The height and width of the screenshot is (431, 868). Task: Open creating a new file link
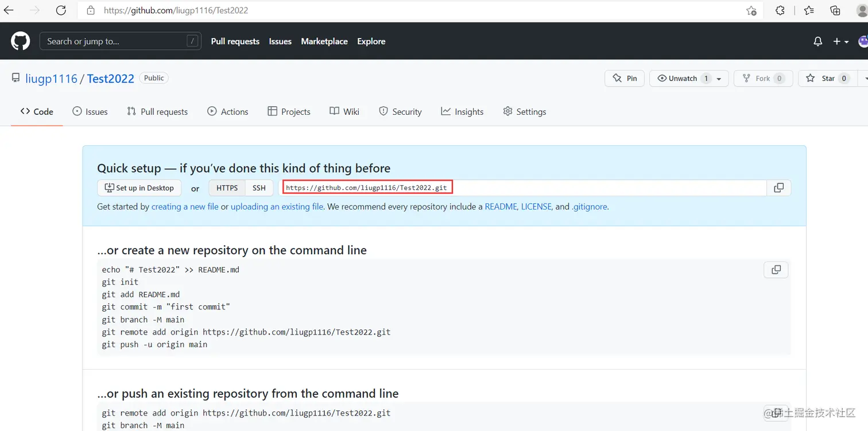[x=185, y=207]
